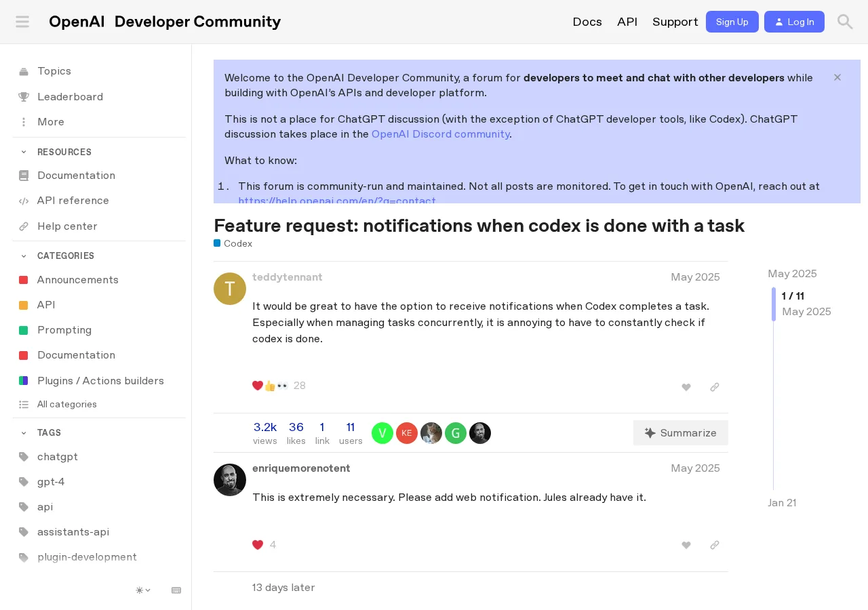The height and width of the screenshot is (610, 868).
Task: Open keyboard shortcuts icon in sidebar footer
Action: (x=176, y=590)
